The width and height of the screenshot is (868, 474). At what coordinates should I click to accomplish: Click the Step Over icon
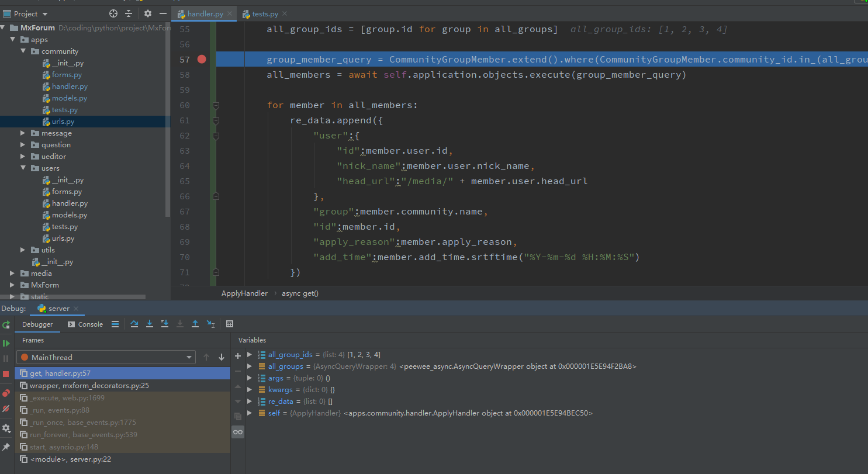pos(134,324)
